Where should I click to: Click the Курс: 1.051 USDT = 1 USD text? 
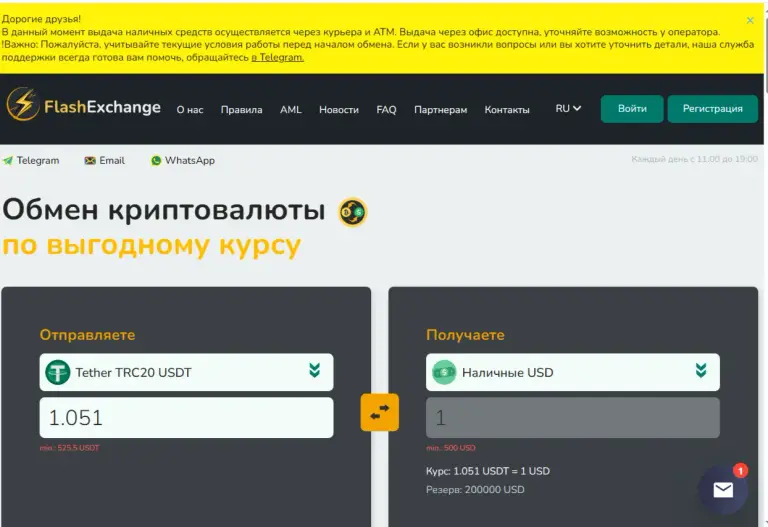488,471
